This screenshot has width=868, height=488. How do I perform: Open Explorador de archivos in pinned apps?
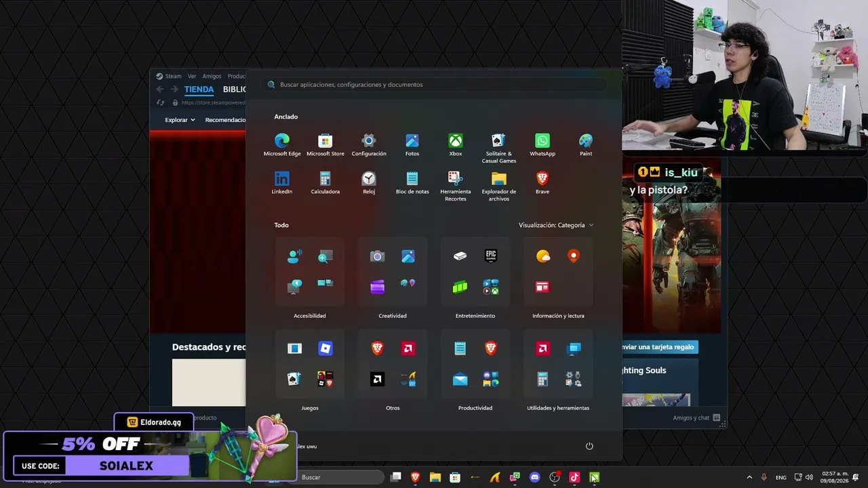[499, 186]
